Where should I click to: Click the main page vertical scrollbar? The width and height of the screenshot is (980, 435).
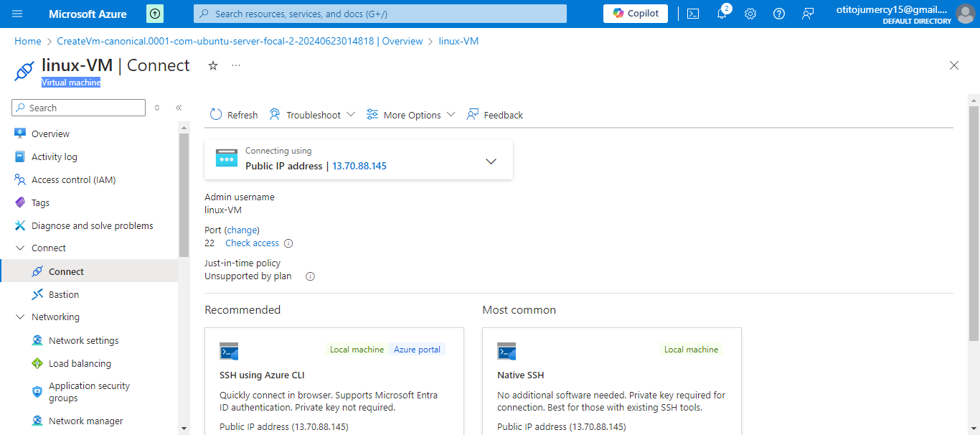(974, 223)
